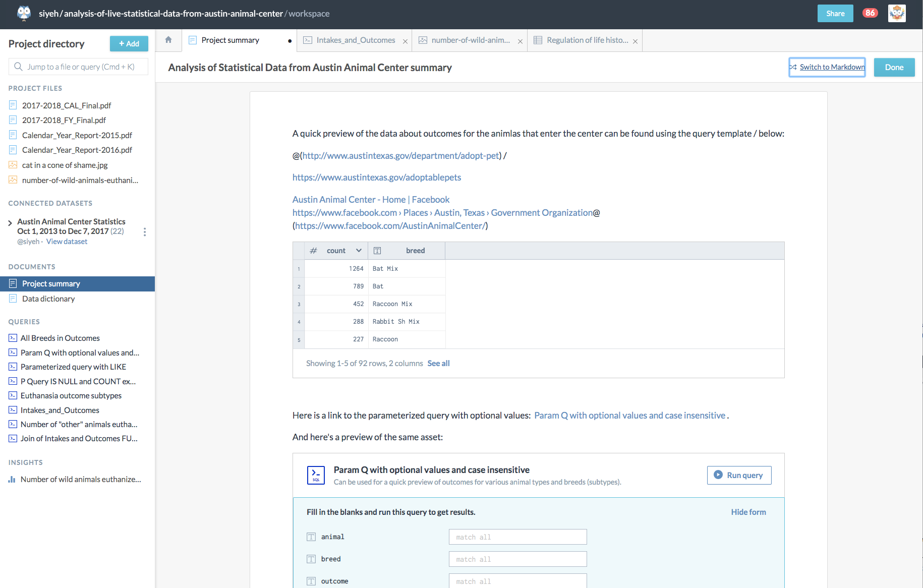This screenshot has width=923, height=588.
Task: Open the Austin Animal Center dataset options menu
Action: click(x=145, y=232)
